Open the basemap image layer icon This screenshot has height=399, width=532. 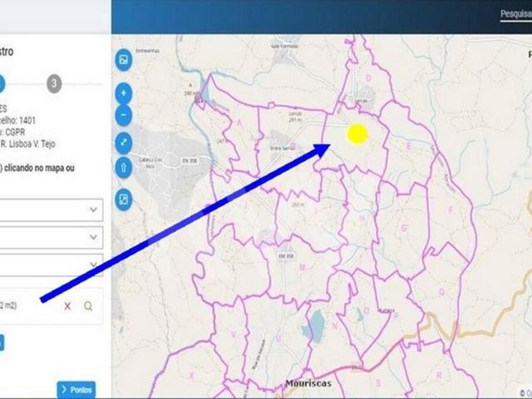(123, 60)
